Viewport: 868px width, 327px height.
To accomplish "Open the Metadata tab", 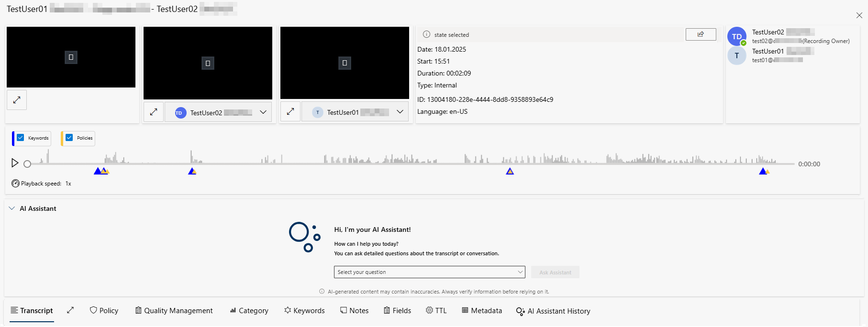I will pos(482,311).
